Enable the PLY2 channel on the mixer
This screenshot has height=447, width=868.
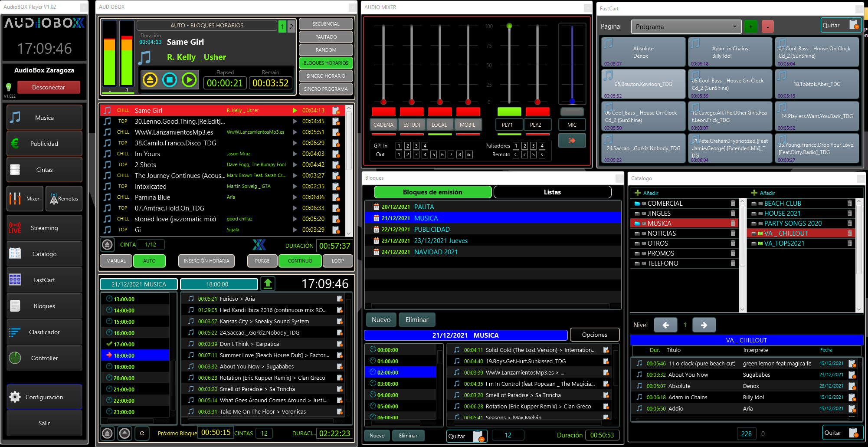click(537, 125)
